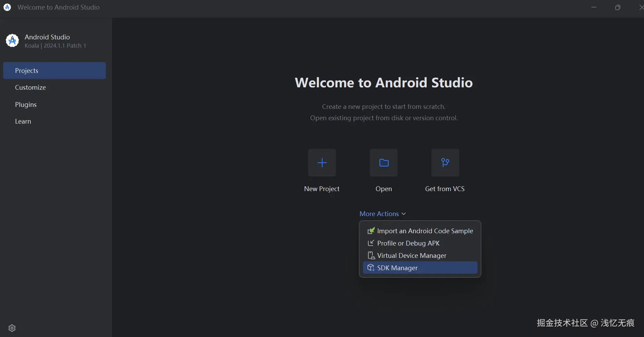Click the Android Studio logo in sidebar

click(12, 41)
